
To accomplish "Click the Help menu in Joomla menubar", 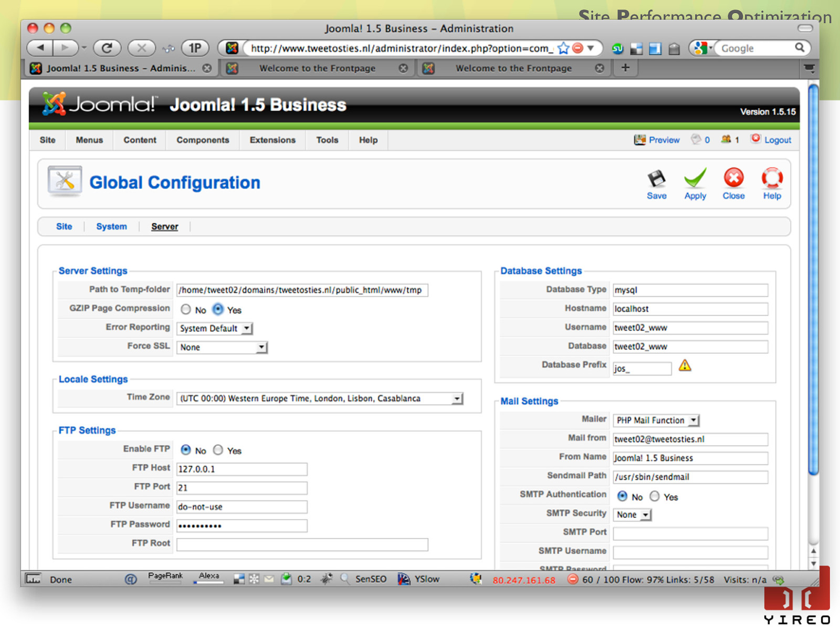I will pos(368,140).
